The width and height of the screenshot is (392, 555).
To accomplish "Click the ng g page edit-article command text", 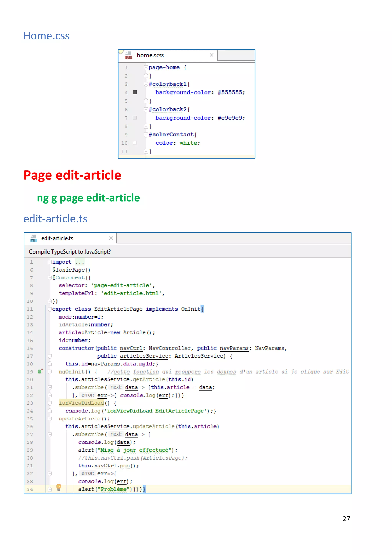I will point(88,198).
